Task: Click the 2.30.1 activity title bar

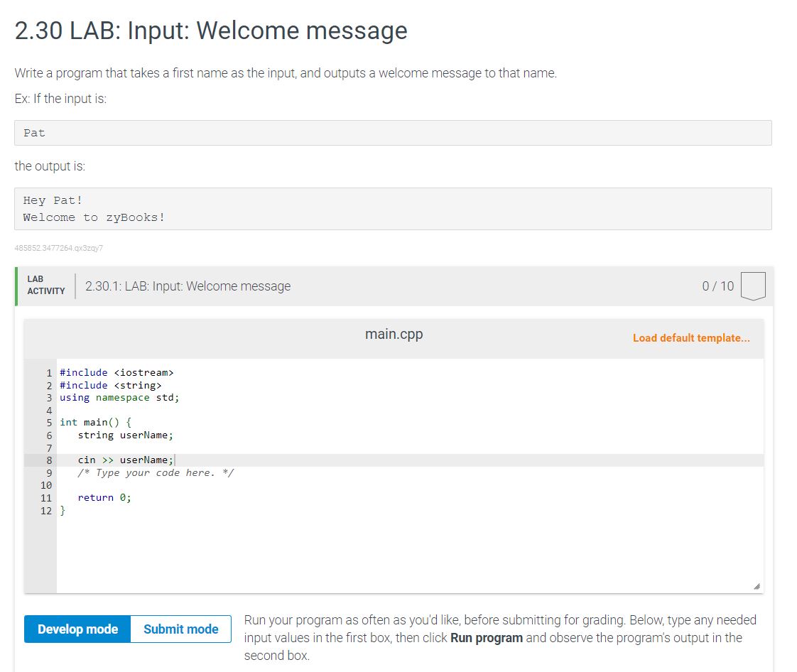Action: click(x=187, y=286)
